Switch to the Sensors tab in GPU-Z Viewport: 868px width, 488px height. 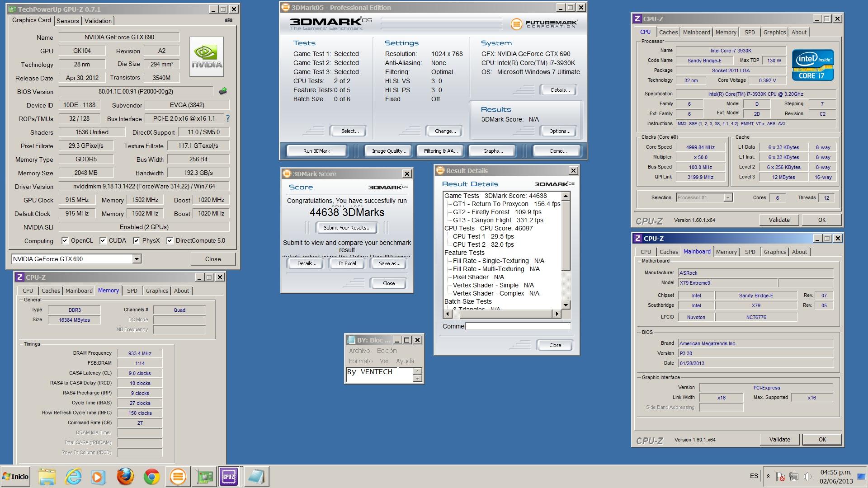[68, 21]
